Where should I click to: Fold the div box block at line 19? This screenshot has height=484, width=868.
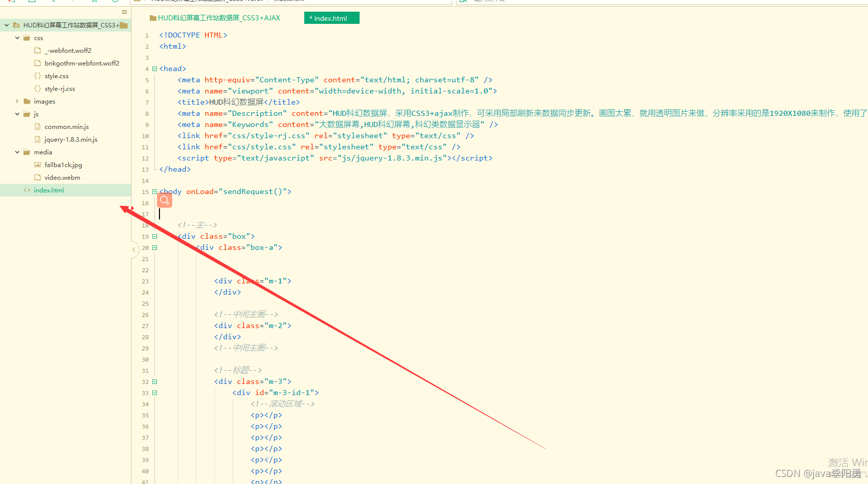coord(155,236)
